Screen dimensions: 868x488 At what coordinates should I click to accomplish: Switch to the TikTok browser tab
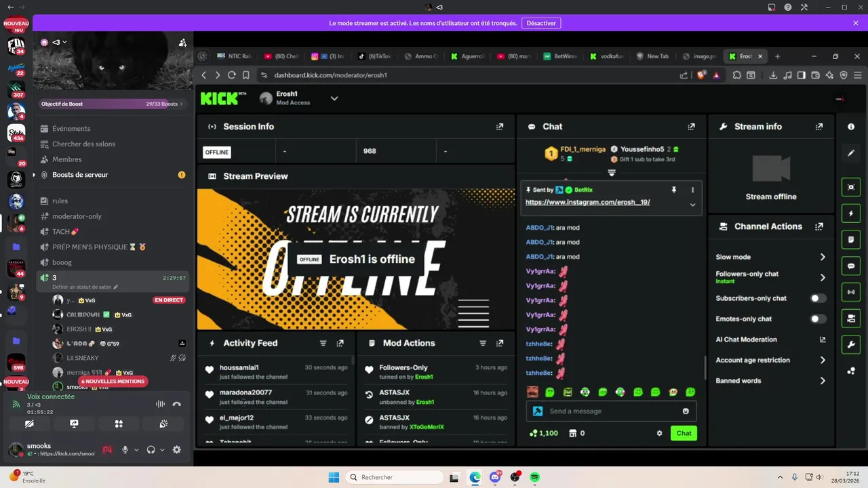375,56
